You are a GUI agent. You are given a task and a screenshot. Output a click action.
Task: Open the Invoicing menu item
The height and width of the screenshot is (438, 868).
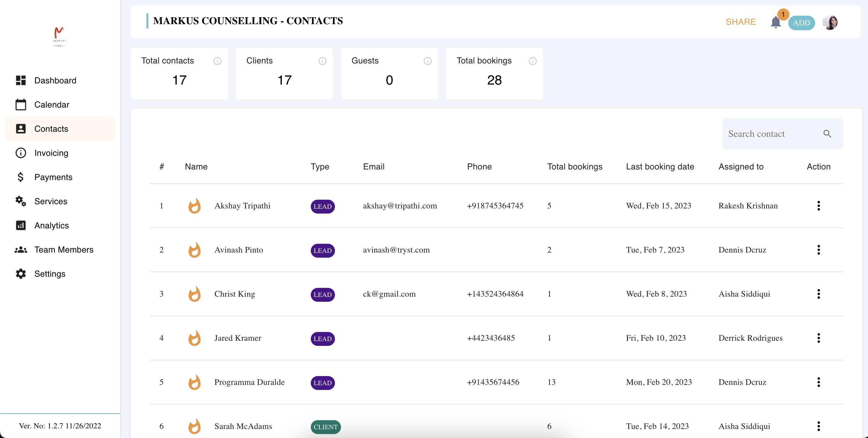point(51,152)
